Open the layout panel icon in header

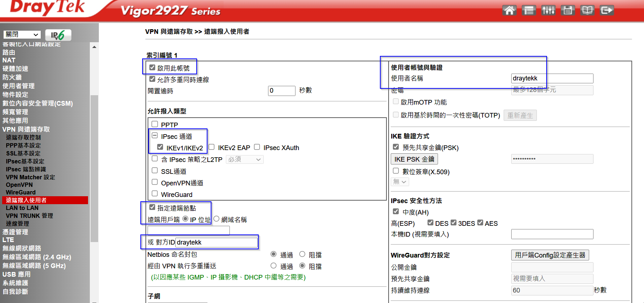529,10
